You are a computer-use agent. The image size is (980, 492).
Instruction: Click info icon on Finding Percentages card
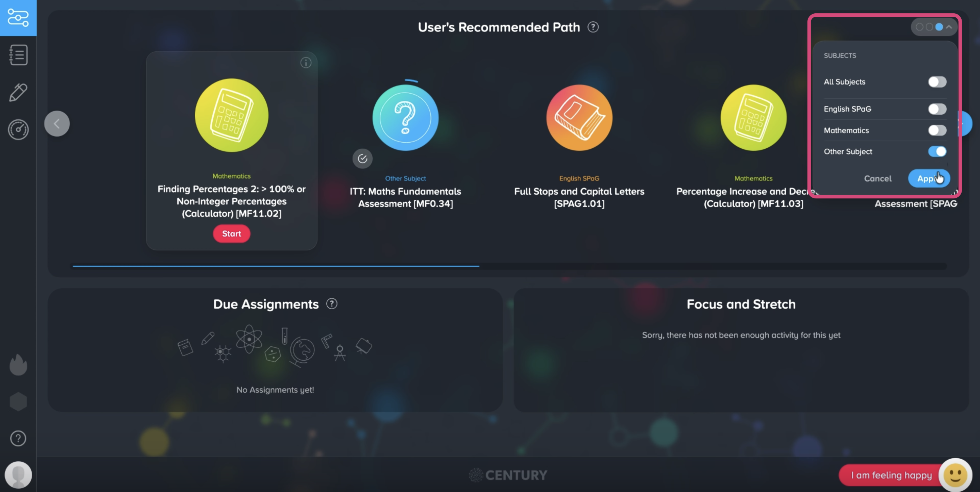[x=306, y=63]
